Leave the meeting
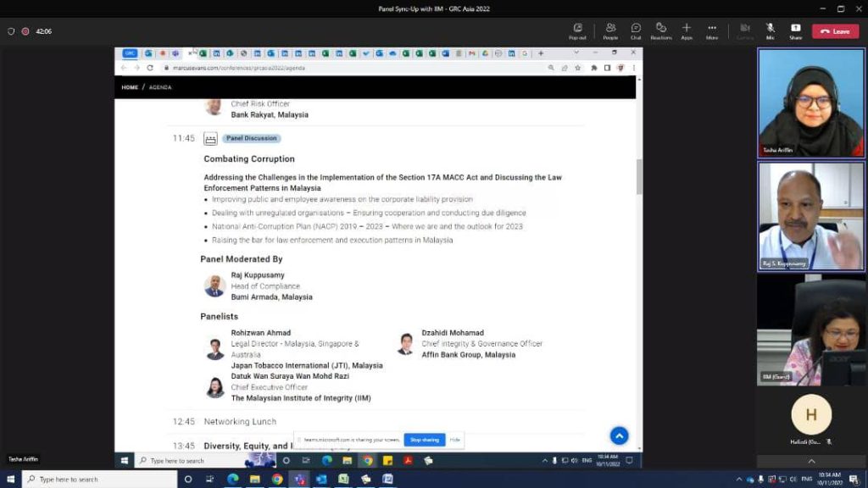 coord(835,31)
